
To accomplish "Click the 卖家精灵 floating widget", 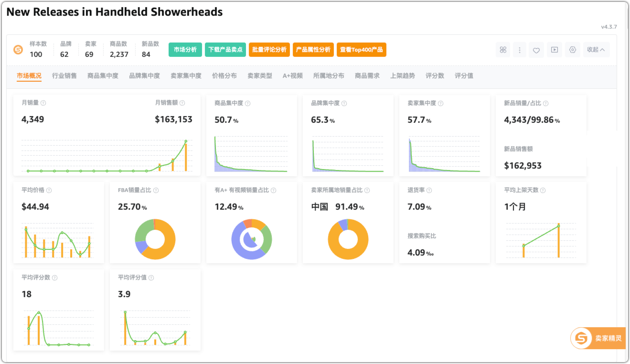I will point(598,338).
